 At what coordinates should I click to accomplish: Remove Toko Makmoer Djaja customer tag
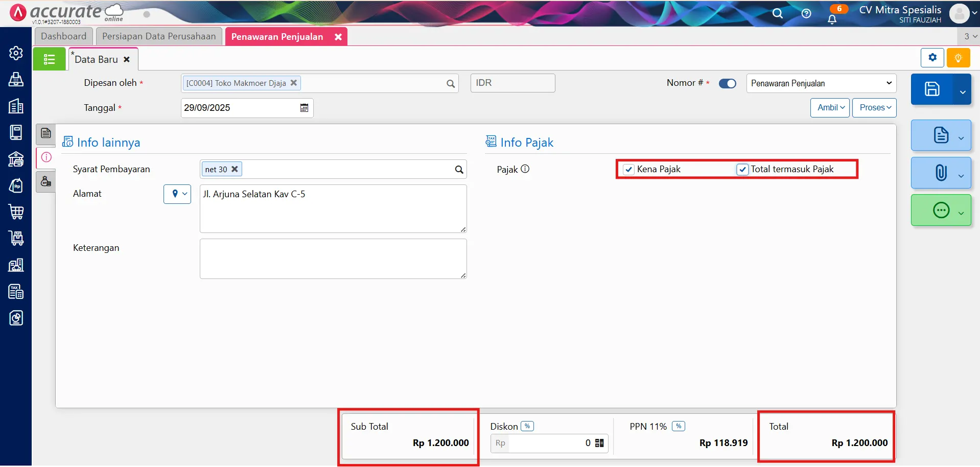[294, 83]
